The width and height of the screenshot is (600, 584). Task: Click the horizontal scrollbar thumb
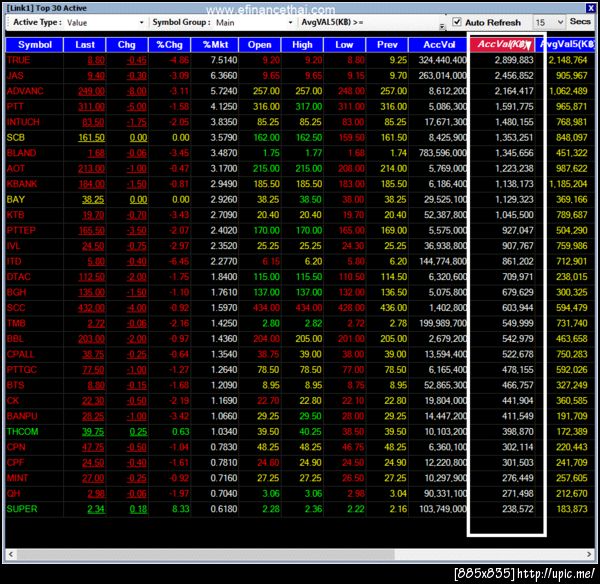pos(205,554)
